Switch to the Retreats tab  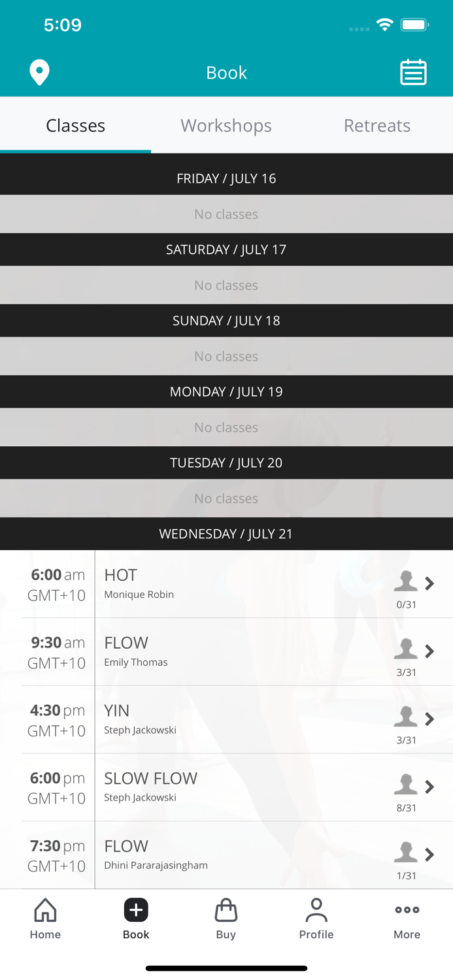pos(377,125)
